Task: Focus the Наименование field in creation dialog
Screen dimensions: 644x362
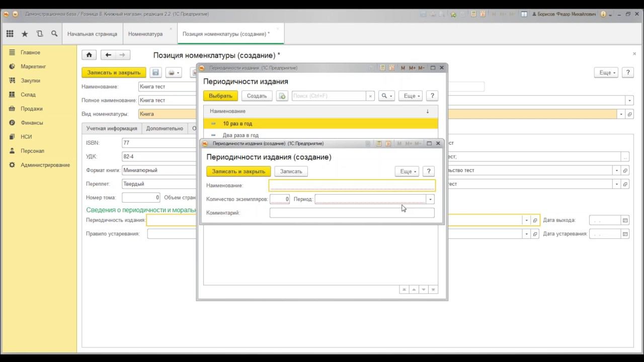Action: 352,186
